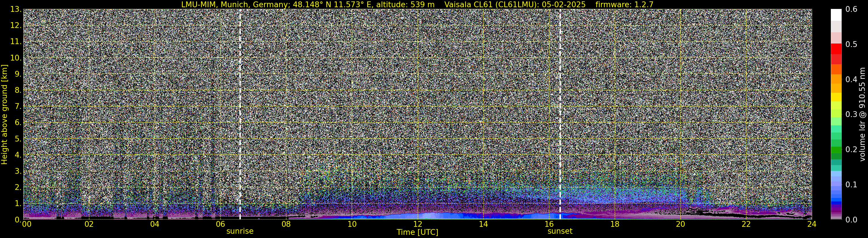The image size is (868, 238).
Task: Click the 'sunset' label below the axis
Action: [x=560, y=231]
